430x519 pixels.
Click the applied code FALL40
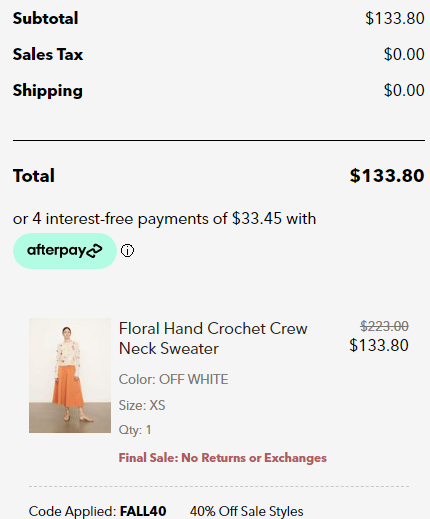pyautogui.click(x=143, y=511)
